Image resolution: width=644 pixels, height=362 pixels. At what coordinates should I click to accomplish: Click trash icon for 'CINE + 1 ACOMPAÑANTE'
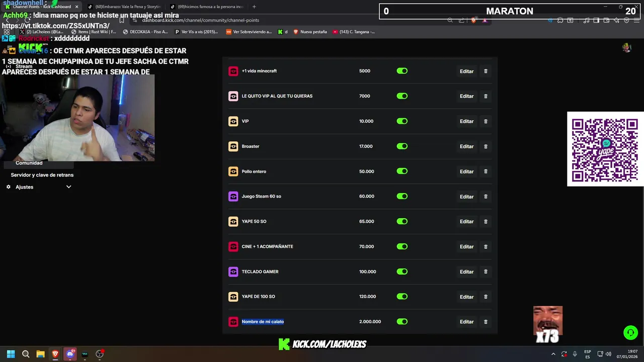coord(486,246)
